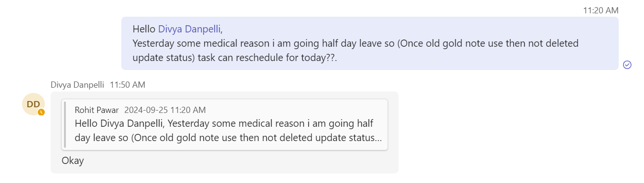Click the away status badge on DD avatar
The width and height of the screenshot is (644, 183).
(41, 112)
